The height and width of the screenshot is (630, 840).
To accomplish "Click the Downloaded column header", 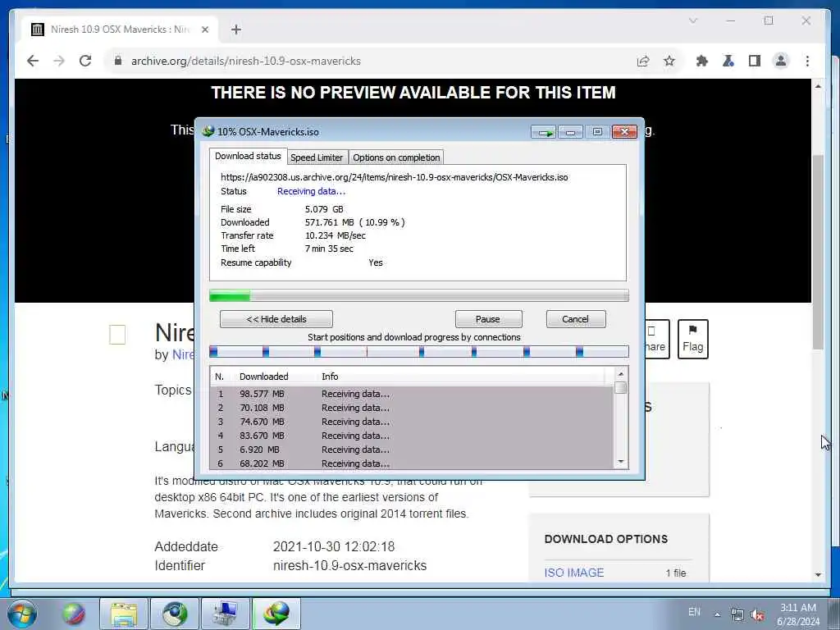I will pyautogui.click(x=263, y=377).
